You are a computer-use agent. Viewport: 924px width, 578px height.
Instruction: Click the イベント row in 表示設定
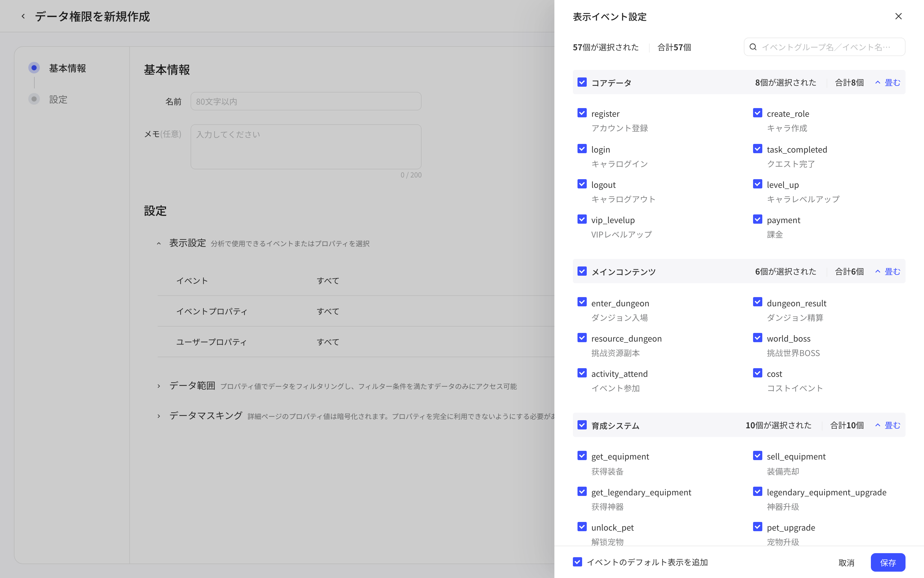[355, 281]
